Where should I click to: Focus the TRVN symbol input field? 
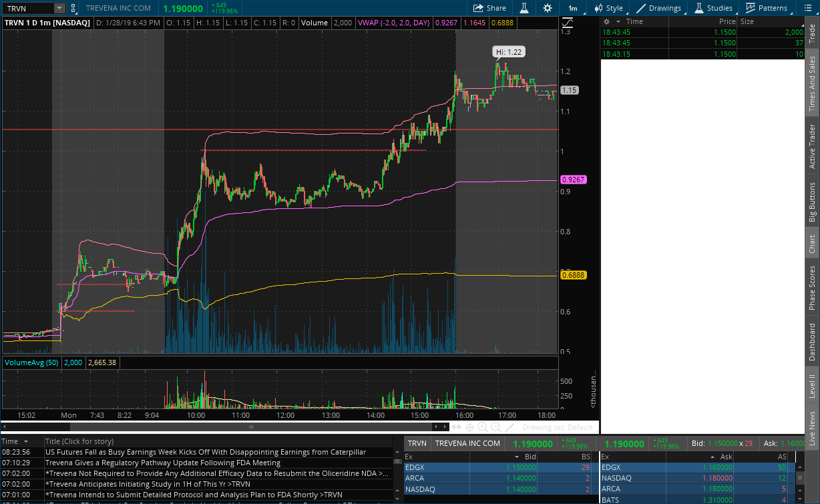click(x=27, y=8)
